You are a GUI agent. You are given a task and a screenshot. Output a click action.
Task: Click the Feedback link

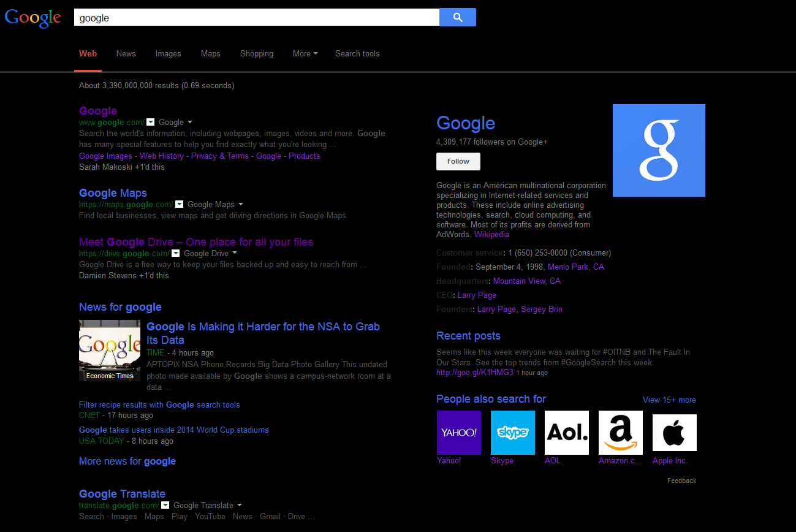(681, 481)
